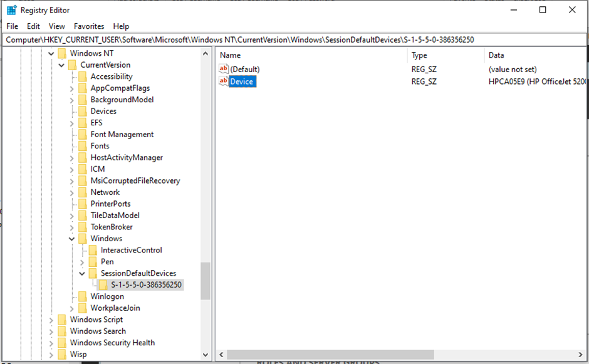This screenshot has height=364, width=589.
Task: Collapse the CurrentVersion tree node
Action: click(x=61, y=65)
